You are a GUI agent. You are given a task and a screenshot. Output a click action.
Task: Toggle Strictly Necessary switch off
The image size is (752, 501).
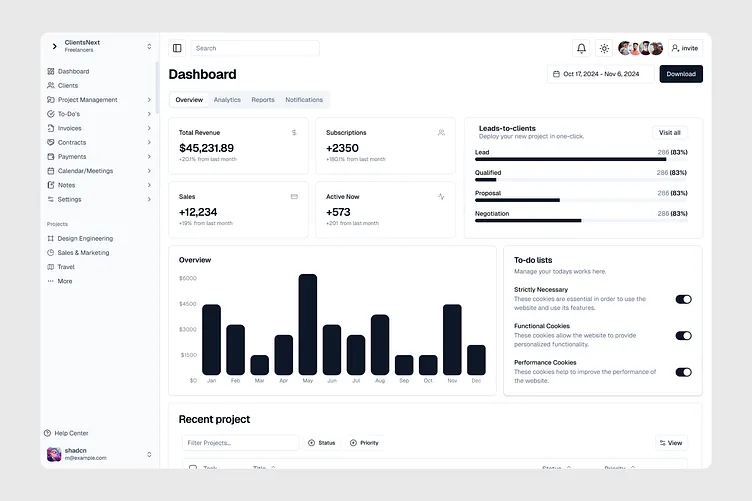pos(683,299)
